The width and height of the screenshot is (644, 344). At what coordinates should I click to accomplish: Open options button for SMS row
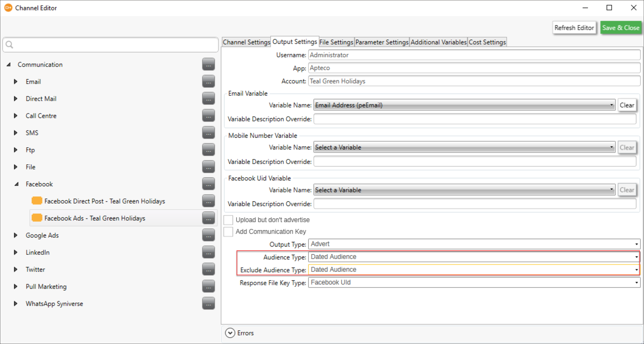pyautogui.click(x=208, y=133)
